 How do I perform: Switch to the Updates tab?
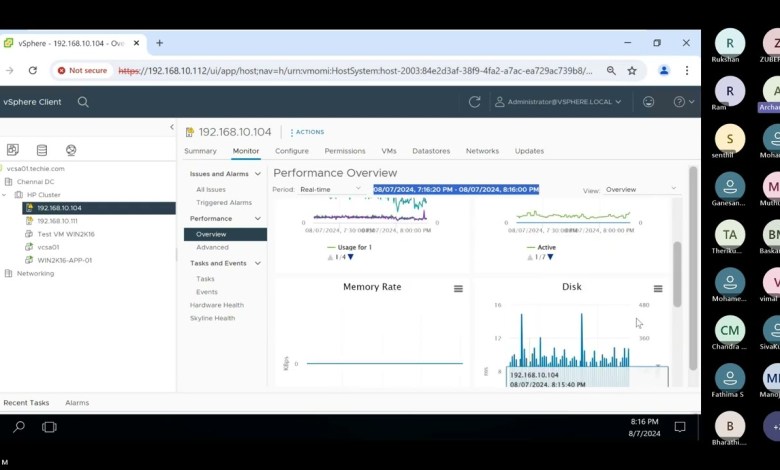click(x=529, y=151)
